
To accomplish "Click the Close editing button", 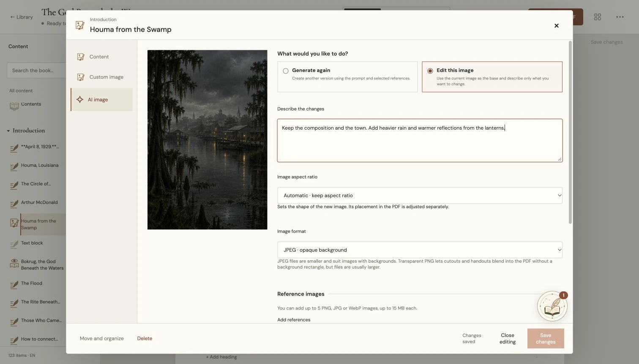I will (x=508, y=339).
